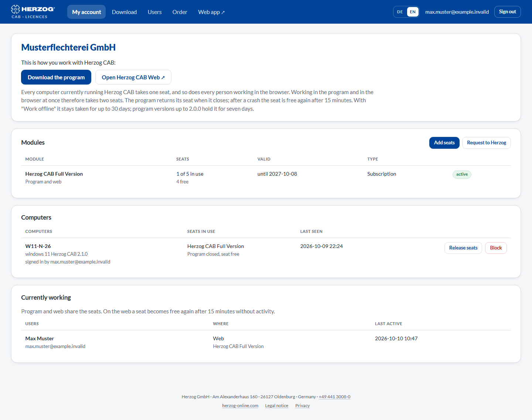532x420 pixels.
Task: Add seats to the modules
Action: (444, 143)
